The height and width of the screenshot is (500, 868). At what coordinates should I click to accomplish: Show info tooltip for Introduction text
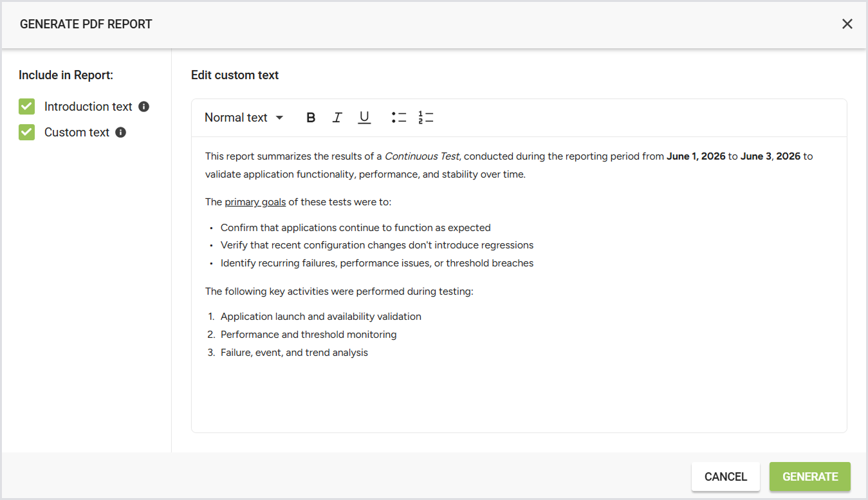(x=144, y=107)
